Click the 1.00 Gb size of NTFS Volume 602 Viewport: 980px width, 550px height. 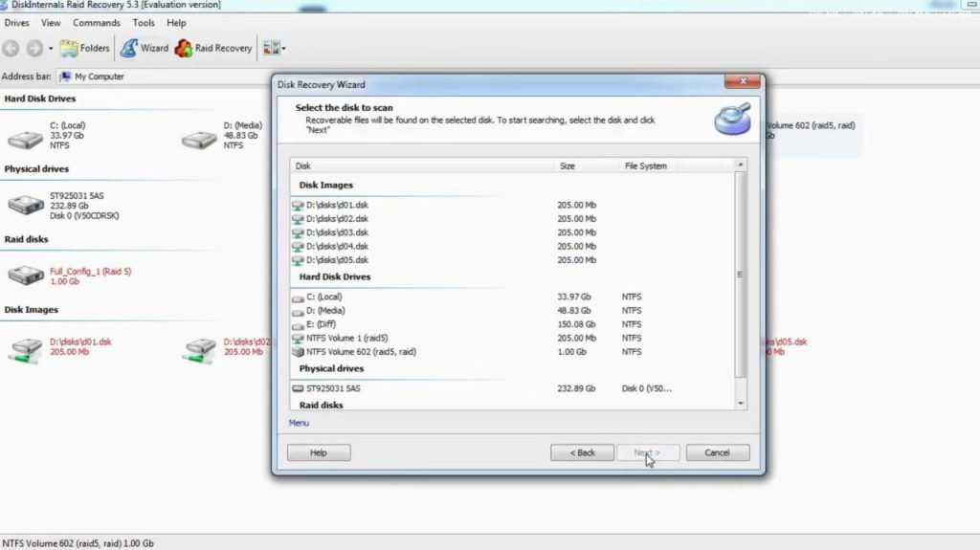[572, 352]
